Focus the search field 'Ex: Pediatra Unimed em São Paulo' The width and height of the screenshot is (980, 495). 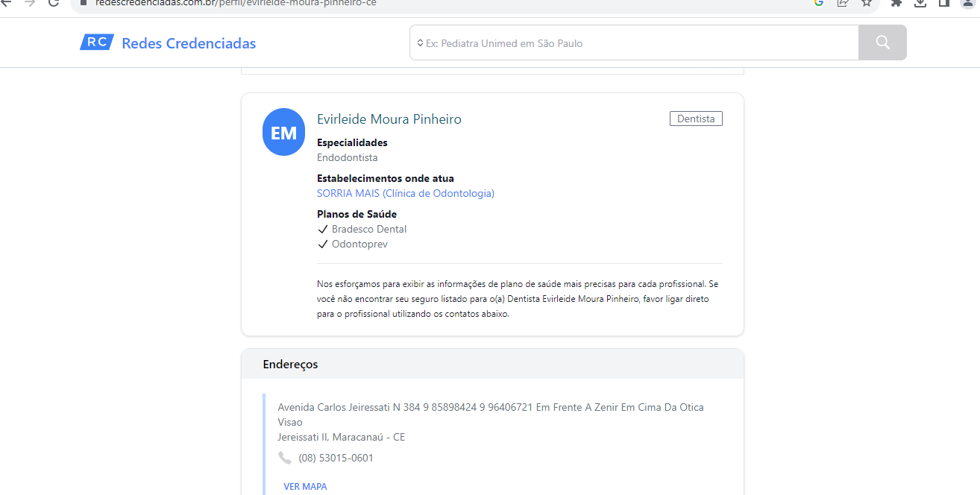click(634, 42)
